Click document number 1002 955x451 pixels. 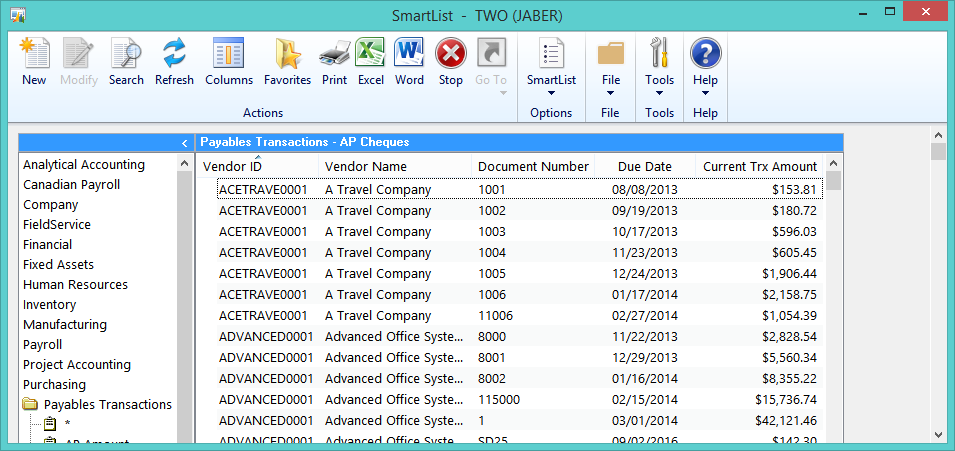click(x=492, y=211)
